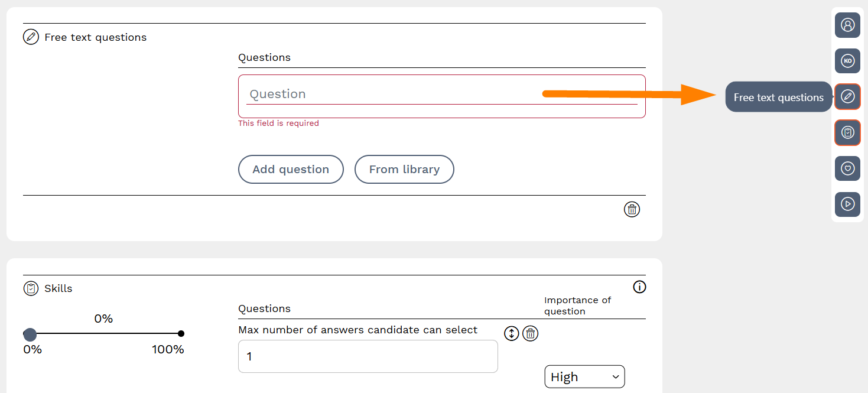
Task: Click the reorder arrows icon for skills question
Action: tap(512, 333)
